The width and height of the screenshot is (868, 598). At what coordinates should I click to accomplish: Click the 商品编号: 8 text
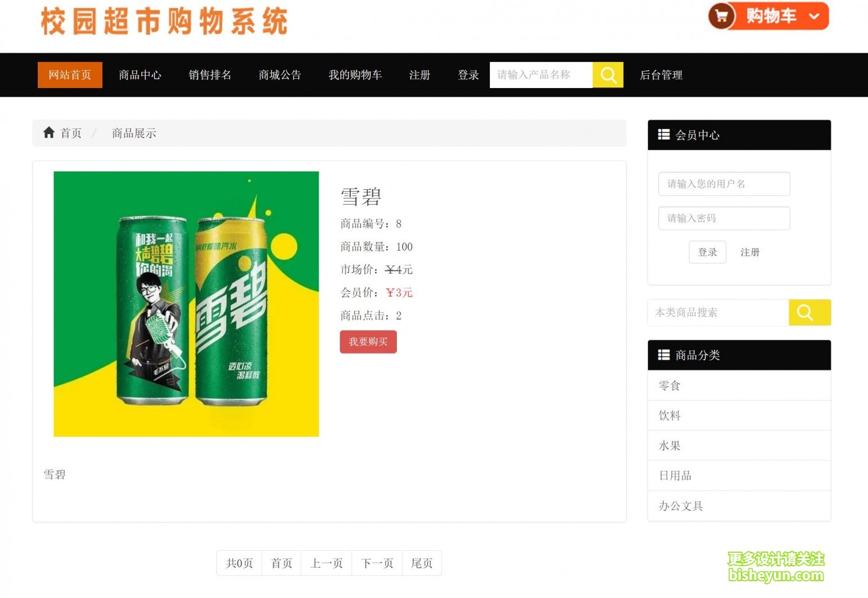(371, 224)
